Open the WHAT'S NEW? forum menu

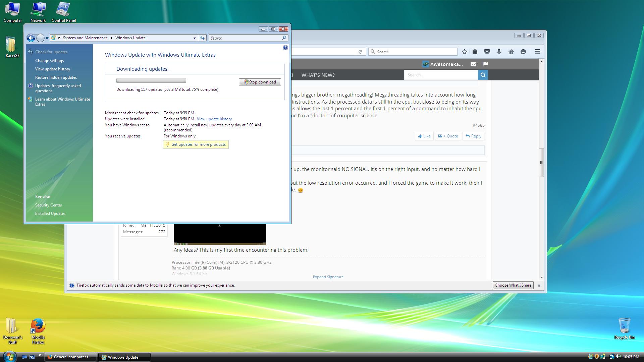(318, 75)
